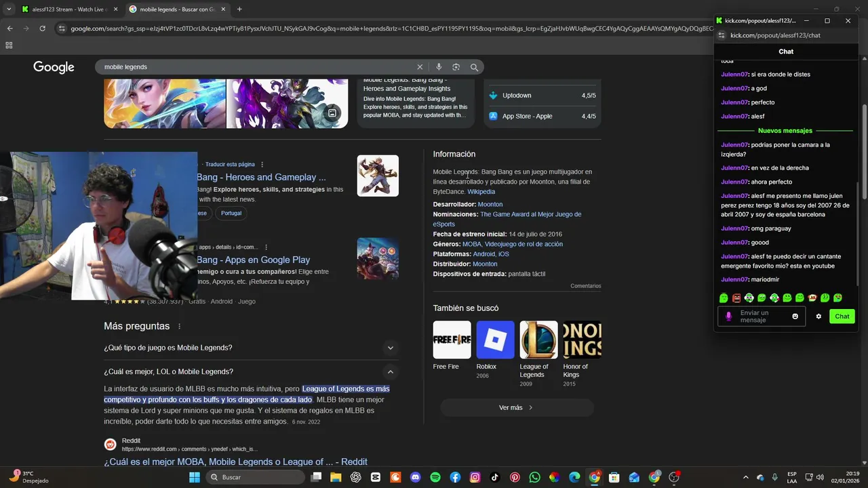The width and height of the screenshot is (868, 488).
Task: Open CapCut from the taskbar
Action: coord(376,477)
